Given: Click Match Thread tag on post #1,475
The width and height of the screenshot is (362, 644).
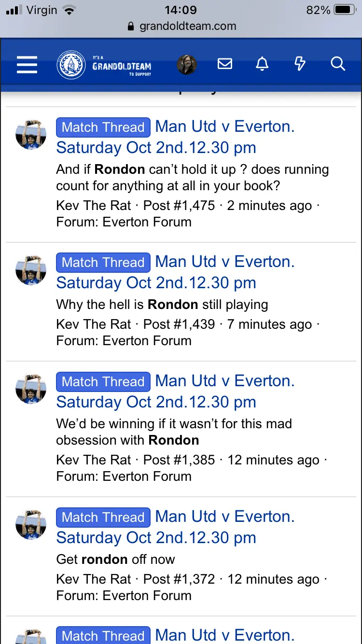Looking at the screenshot, I should point(103,127).
